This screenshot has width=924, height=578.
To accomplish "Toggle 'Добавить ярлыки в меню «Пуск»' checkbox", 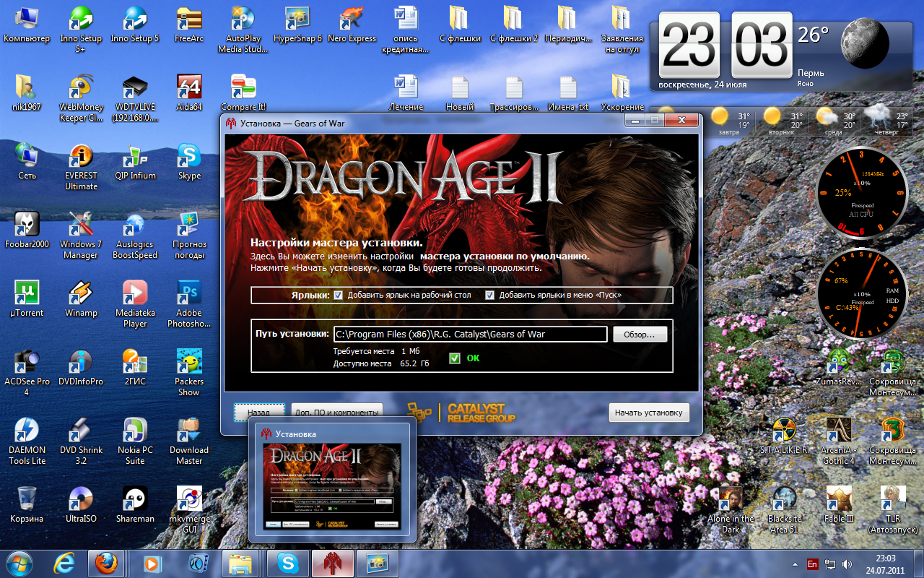I will pyautogui.click(x=489, y=296).
